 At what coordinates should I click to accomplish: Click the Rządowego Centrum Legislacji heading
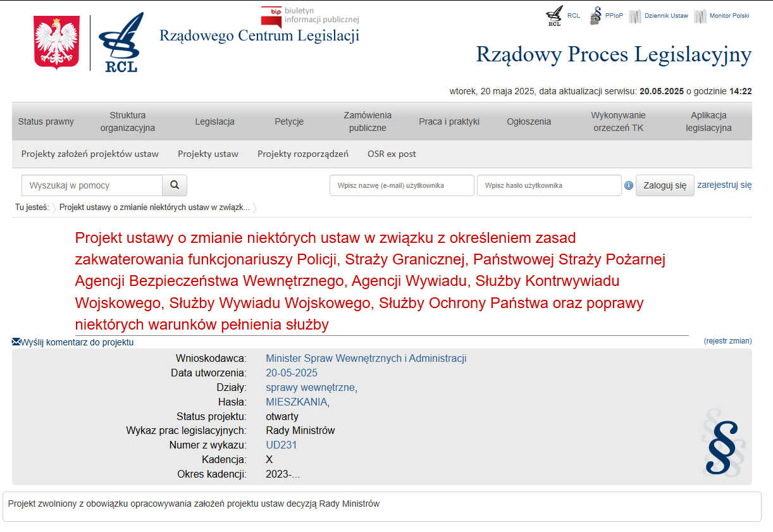click(x=259, y=35)
